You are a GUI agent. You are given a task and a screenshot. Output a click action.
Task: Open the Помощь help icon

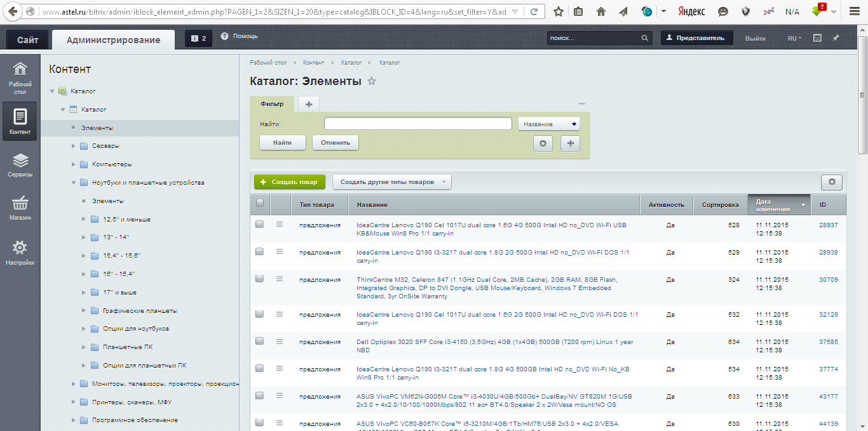click(224, 36)
